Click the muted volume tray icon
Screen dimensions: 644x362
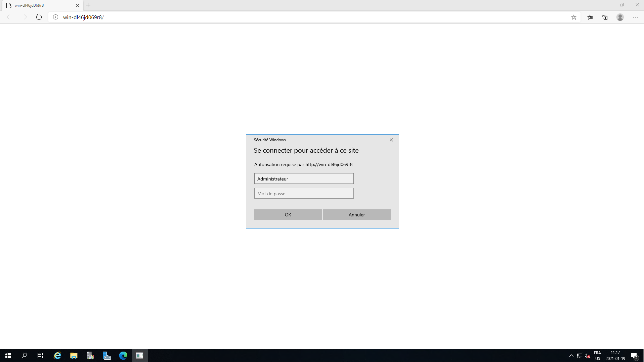point(588,356)
